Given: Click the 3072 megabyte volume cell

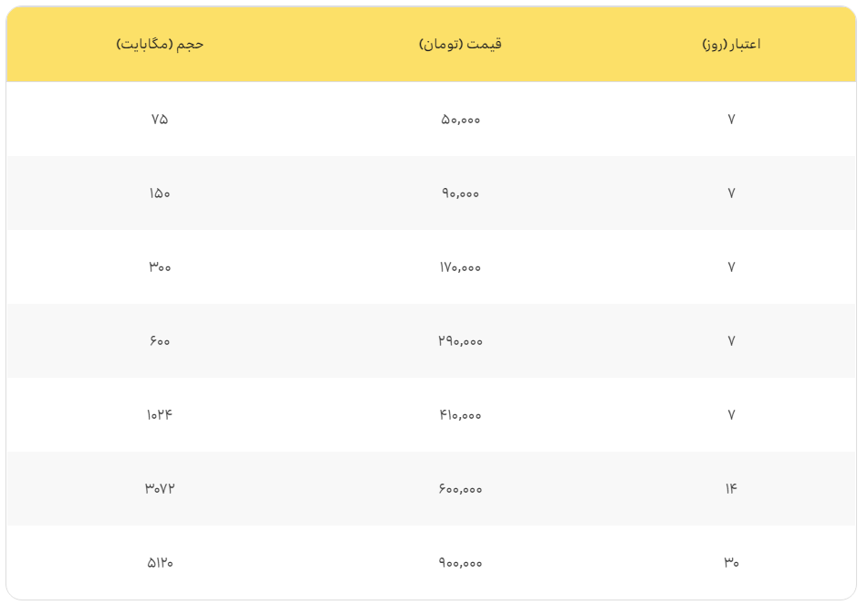Looking at the screenshot, I should 160,488.
